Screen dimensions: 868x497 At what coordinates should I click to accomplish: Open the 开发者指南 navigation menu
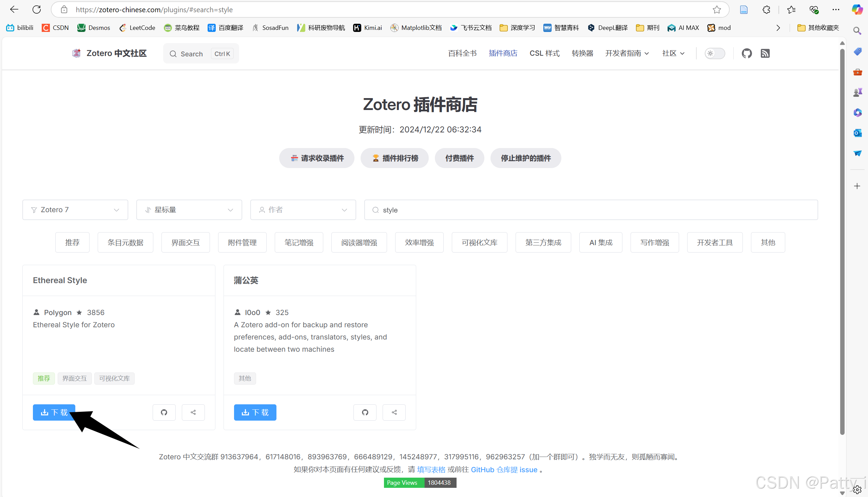pos(626,54)
